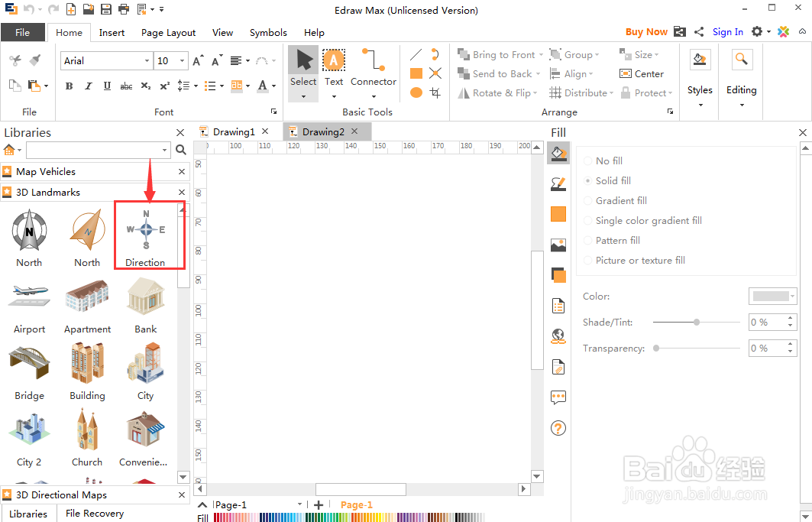This screenshot has height=522, width=812.
Task: Choose the Select pointer tool
Action: pos(303,60)
